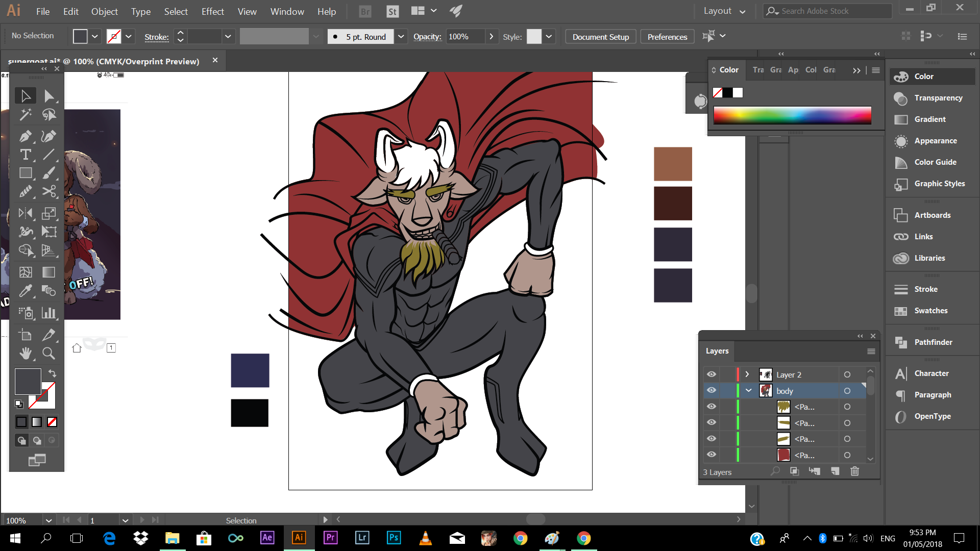Pick a color from the spectrum bar

pyautogui.click(x=792, y=116)
